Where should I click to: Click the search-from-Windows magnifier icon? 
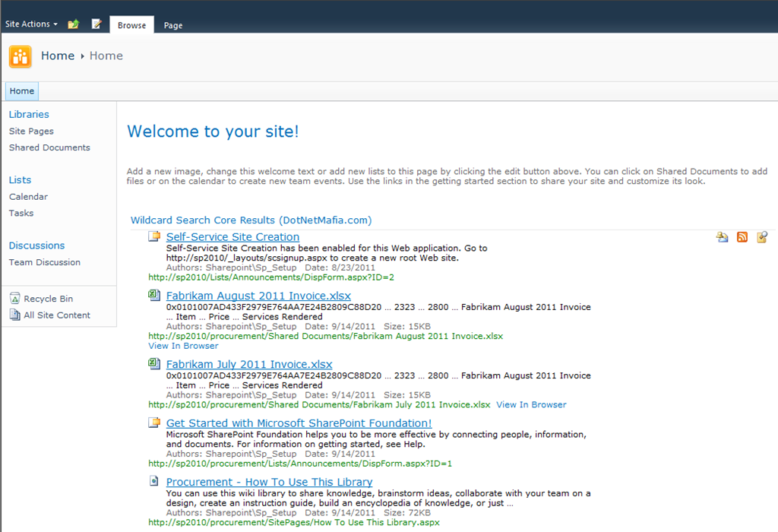[x=762, y=237]
